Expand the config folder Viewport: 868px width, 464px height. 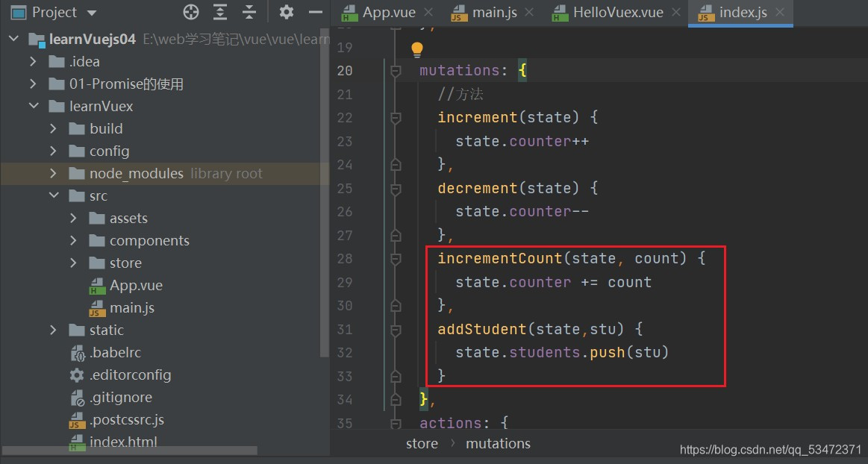[53, 151]
